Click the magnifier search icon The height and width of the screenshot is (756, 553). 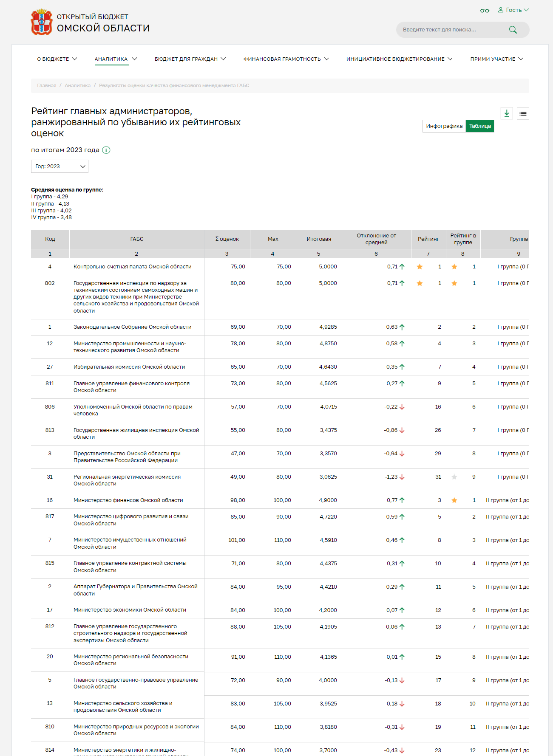pyautogui.click(x=513, y=30)
